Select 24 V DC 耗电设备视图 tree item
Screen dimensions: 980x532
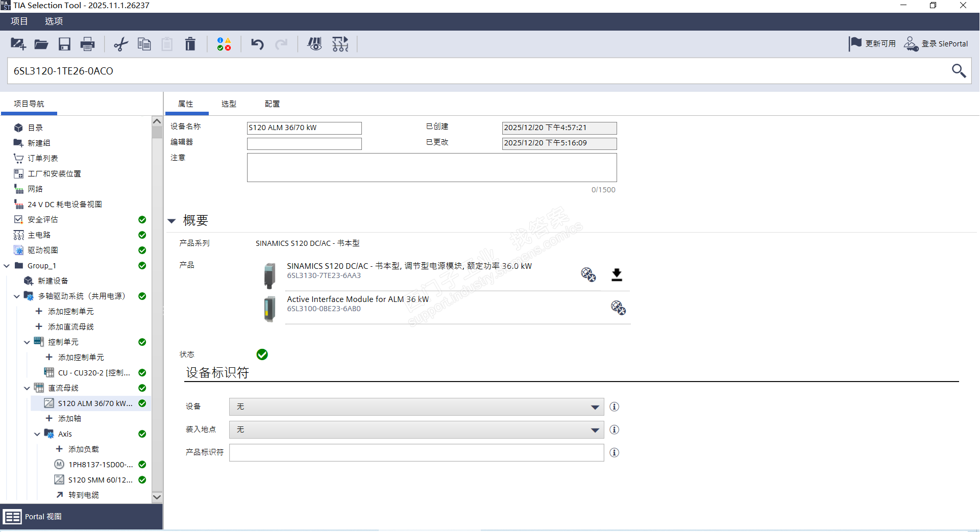(x=65, y=205)
